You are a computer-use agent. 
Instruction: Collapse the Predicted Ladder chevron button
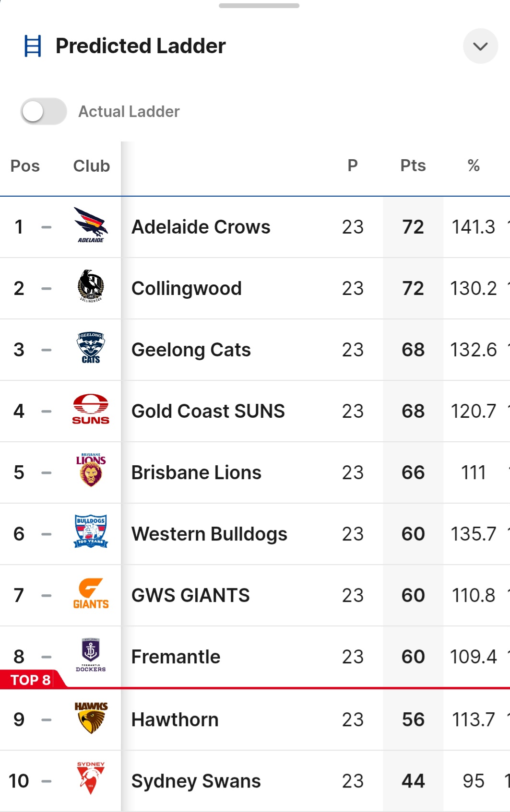480,46
